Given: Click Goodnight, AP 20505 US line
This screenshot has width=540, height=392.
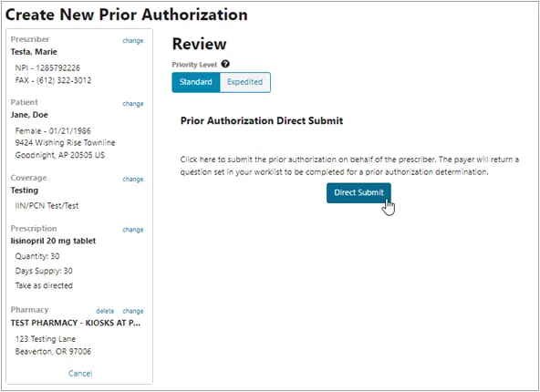Looking at the screenshot, I should pos(60,155).
